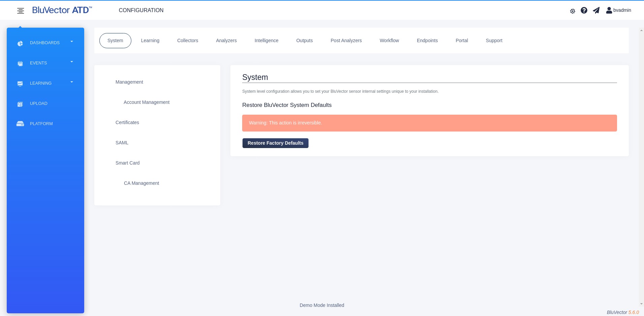The image size is (644, 316).
Task: Click the Platform drive icon
Action: click(x=20, y=124)
